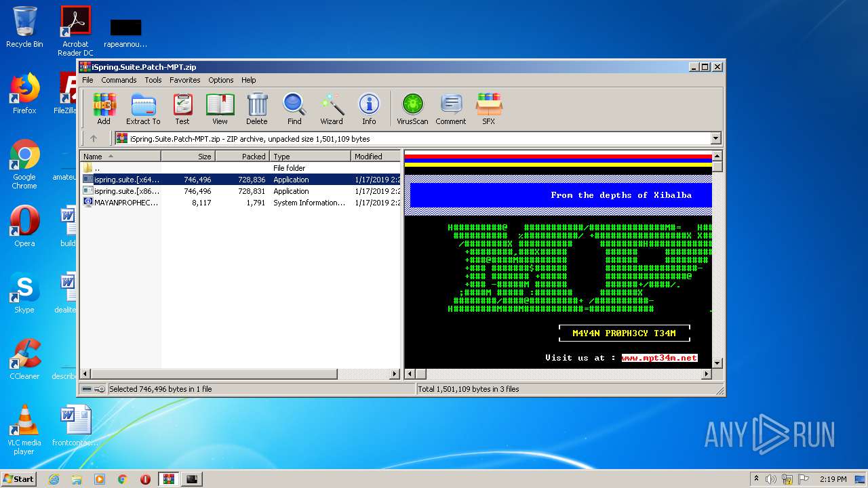Click the Windows Start button
This screenshot has width=868, height=488.
(x=18, y=479)
